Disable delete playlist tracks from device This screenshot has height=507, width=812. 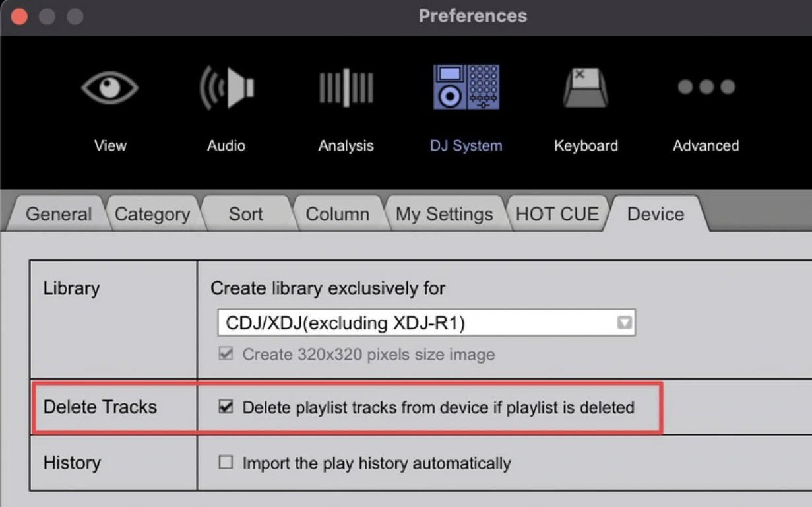226,407
